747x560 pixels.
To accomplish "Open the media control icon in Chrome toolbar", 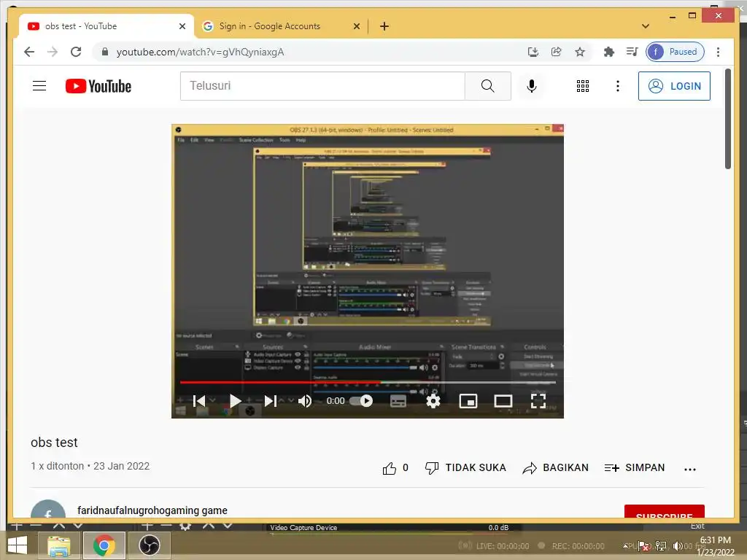I will coord(632,52).
